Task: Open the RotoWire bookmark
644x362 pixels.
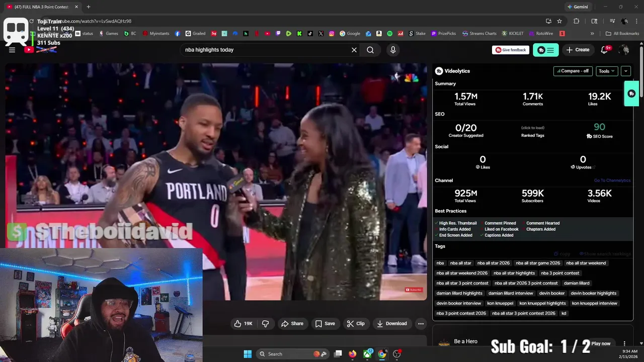Action: pyautogui.click(x=540, y=34)
